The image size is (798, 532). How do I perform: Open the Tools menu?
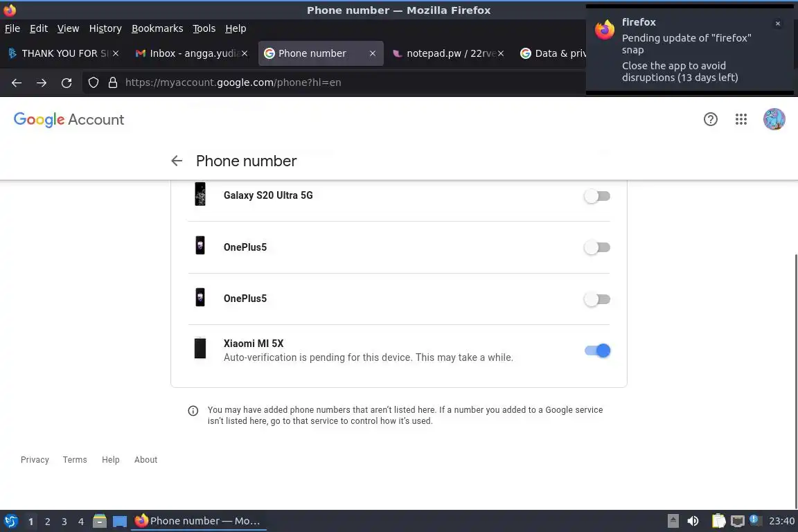[x=204, y=28]
